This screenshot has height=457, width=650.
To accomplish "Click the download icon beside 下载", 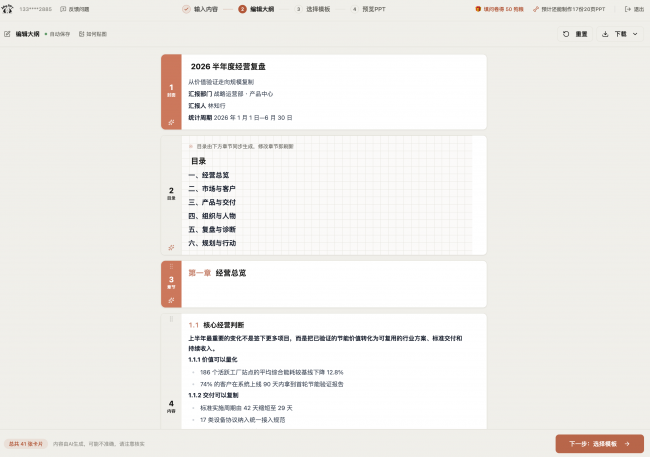I will (x=605, y=34).
